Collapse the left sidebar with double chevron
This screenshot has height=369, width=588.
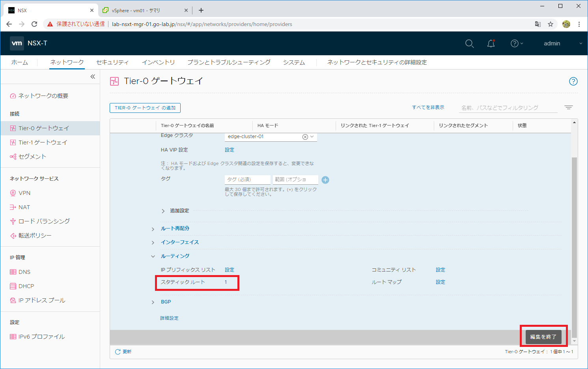point(93,77)
